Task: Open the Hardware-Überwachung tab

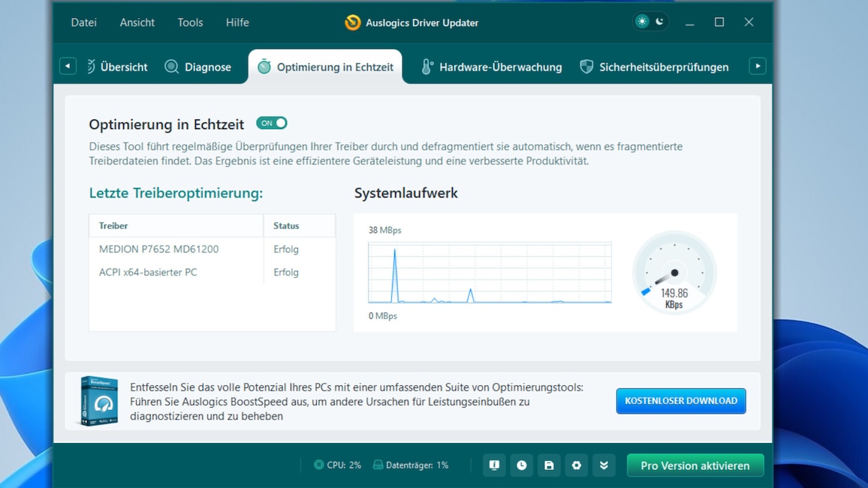Action: (x=492, y=67)
